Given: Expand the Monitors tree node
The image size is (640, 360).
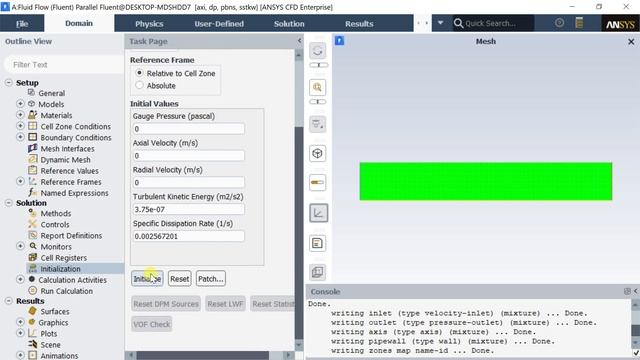Looking at the screenshot, I should tap(20, 246).
